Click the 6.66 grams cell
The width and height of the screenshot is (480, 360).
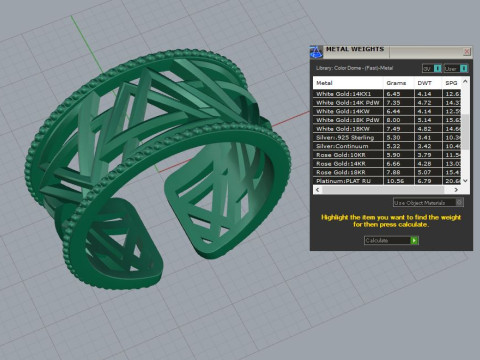[x=399, y=163]
